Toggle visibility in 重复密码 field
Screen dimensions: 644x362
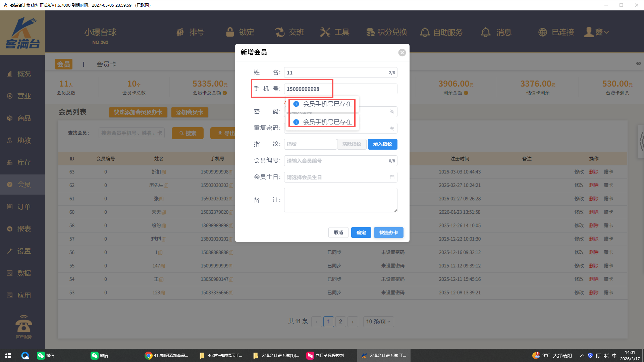(392, 128)
